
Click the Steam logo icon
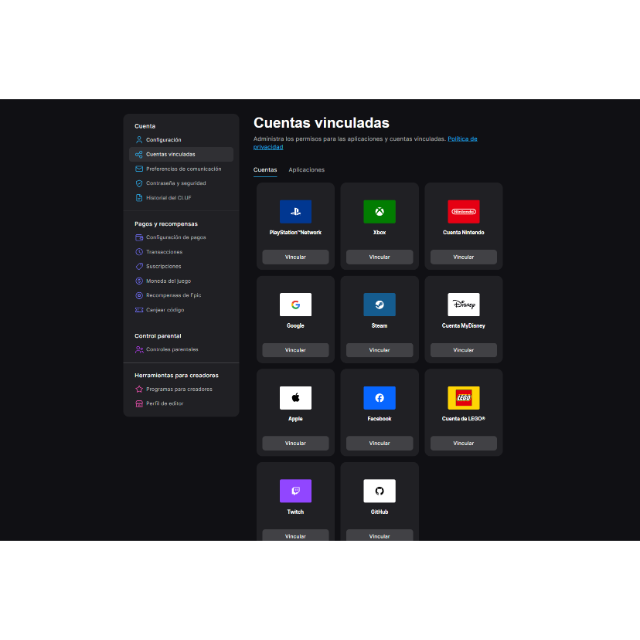tap(379, 304)
